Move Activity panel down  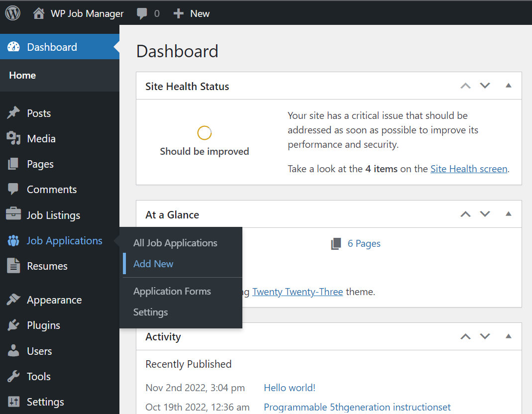coord(485,336)
